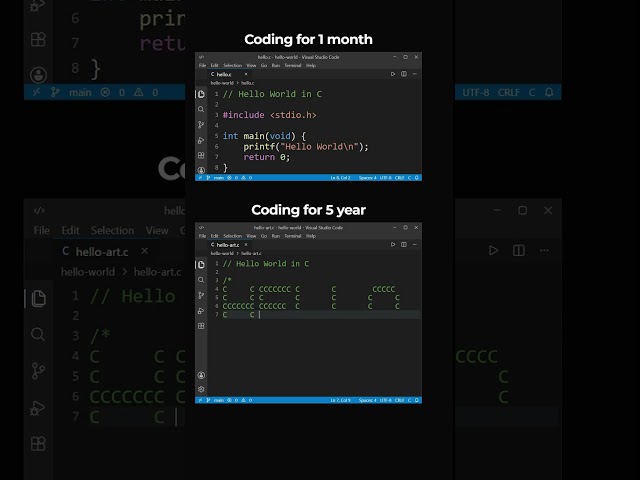The height and width of the screenshot is (480, 640).
Task: Change C language mode in hello.c status bar
Action: pyautogui.click(x=409, y=178)
